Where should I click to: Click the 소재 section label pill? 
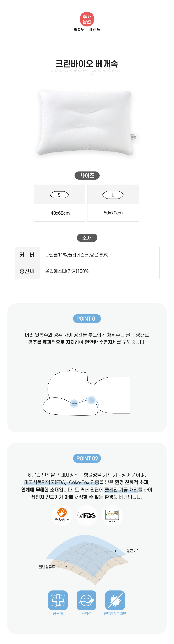point(87,238)
